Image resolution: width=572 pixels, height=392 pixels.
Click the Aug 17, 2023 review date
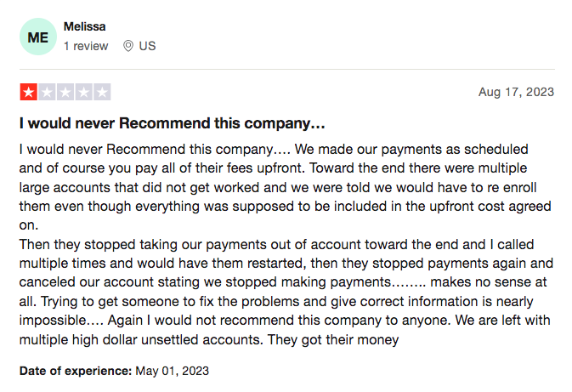[516, 92]
